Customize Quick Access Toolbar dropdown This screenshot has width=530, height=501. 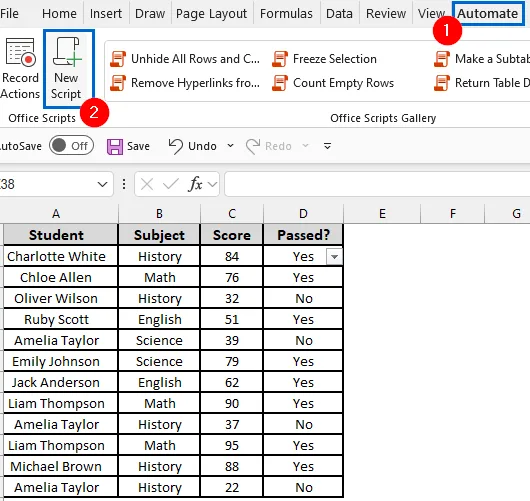pyautogui.click(x=327, y=146)
